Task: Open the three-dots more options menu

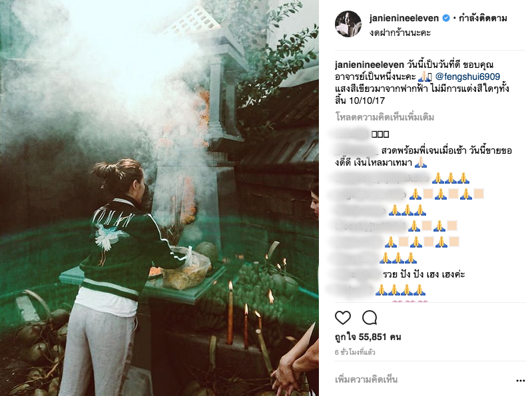Action: pos(521,381)
